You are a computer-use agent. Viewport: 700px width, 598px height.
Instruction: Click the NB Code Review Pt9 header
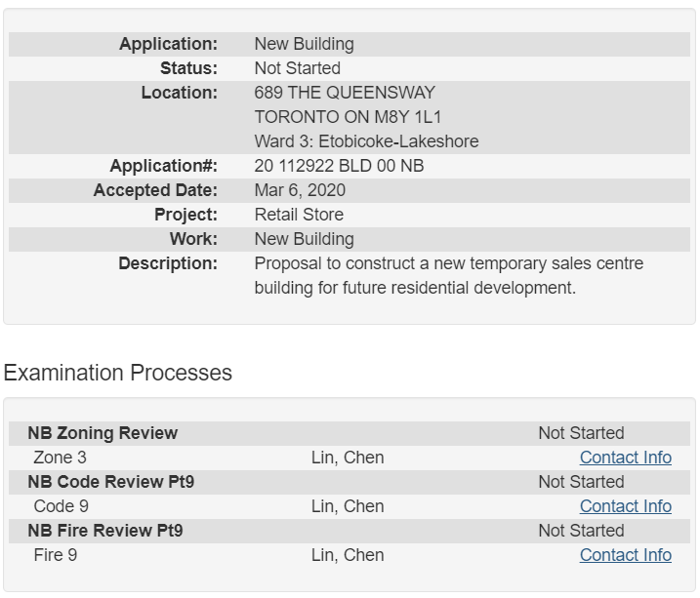[110, 482]
